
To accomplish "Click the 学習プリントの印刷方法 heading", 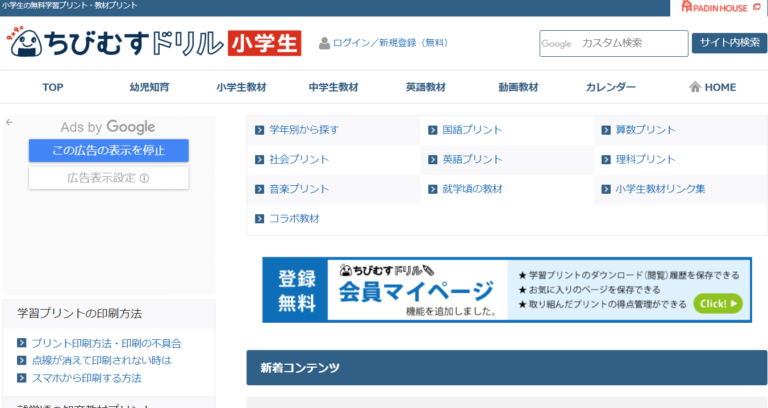I will pyautogui.click(x=79, y=313).
